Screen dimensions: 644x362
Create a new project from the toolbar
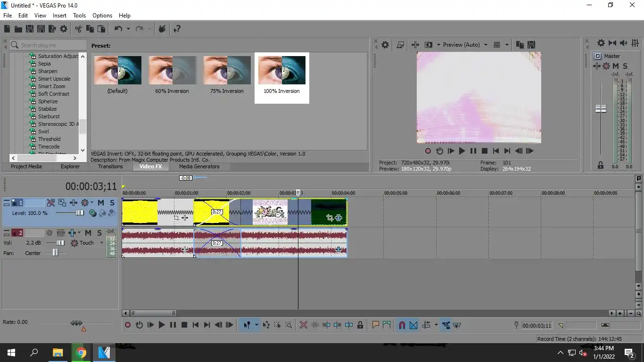pyautogui.click(x=7, y=29)
